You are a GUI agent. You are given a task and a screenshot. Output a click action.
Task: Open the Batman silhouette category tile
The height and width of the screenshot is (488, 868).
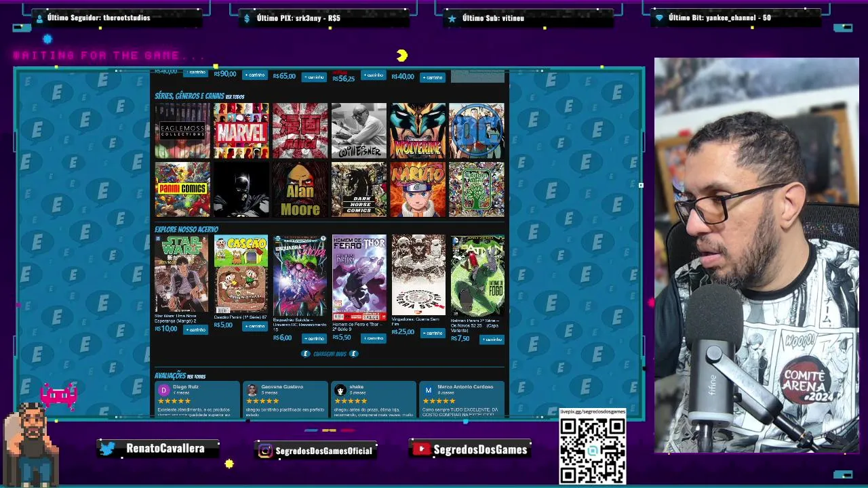pos(241,189)
